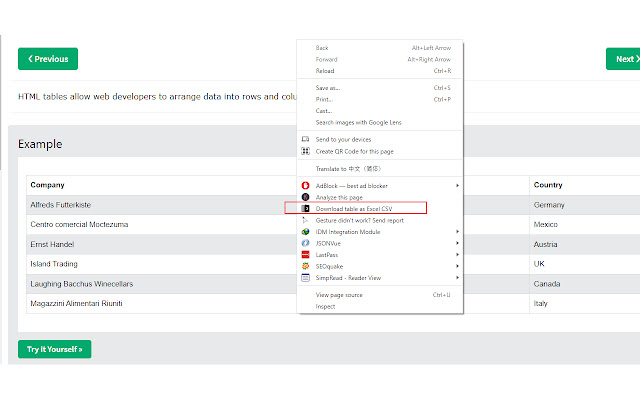Open IDM Integration Module entry
Image resolution: width=640 pixels, height=400 pixels.
pos(380,232)
